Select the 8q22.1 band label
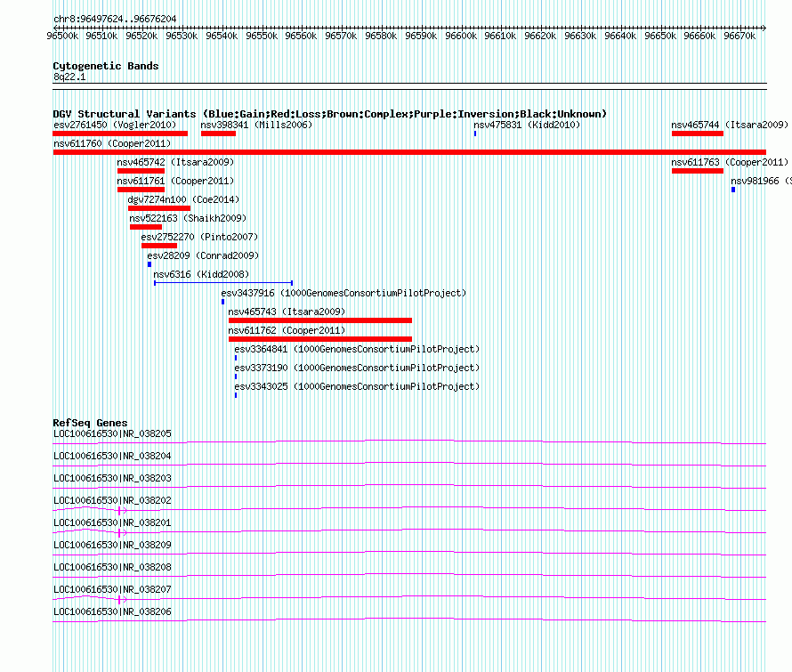Screen dimensions: 792x672 point(69,77)
